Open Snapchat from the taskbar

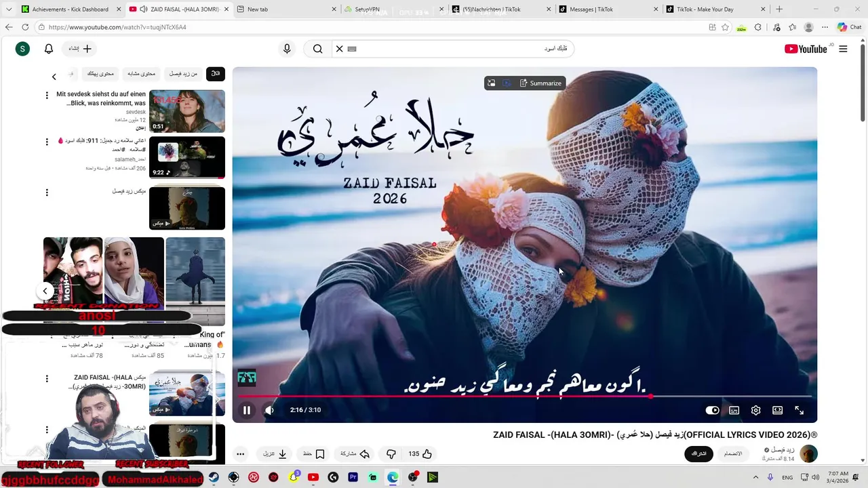pyautogui.click(x=294, y=477)
